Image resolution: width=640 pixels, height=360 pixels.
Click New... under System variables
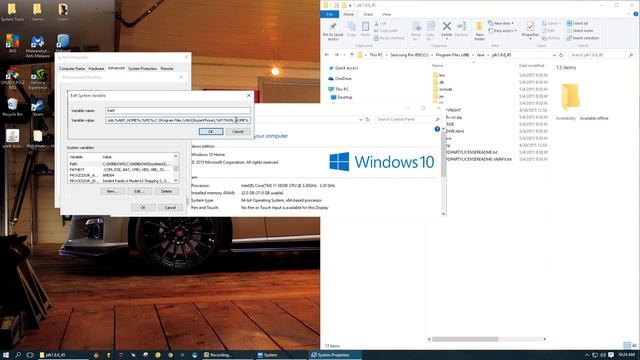[112, 191]
